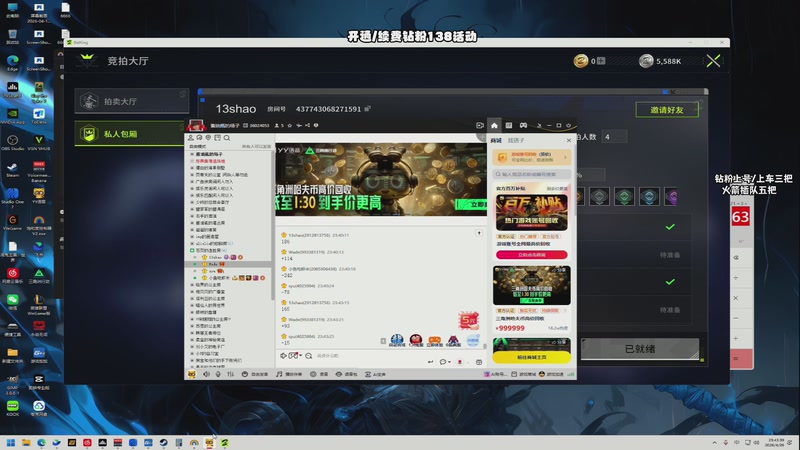Select the 拍卖大厅 auction hall tab

132,101
